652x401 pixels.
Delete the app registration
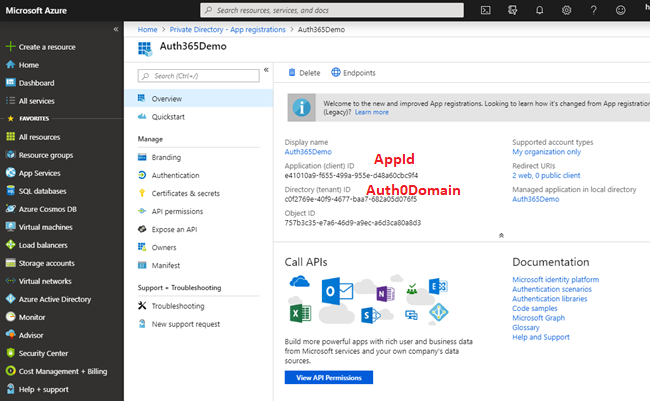coord(304,73)
